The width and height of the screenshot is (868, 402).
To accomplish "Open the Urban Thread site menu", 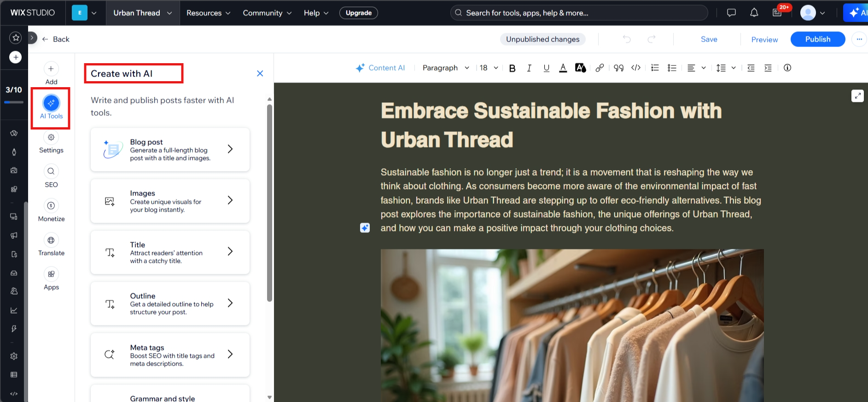I will click(x=143, y=13).
